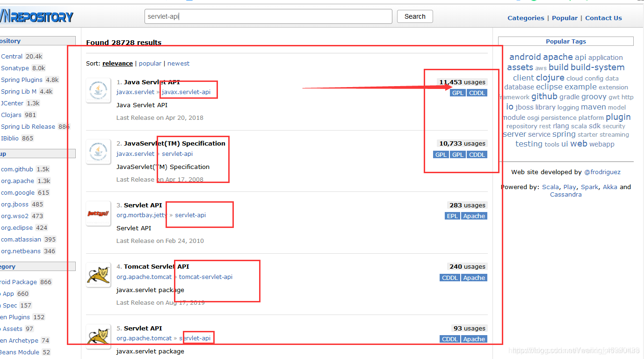This screenshot has width=644, height=359.
Task: Open servlet-api artifact under org.mortbay.jetty
Action: pos(190,215)
